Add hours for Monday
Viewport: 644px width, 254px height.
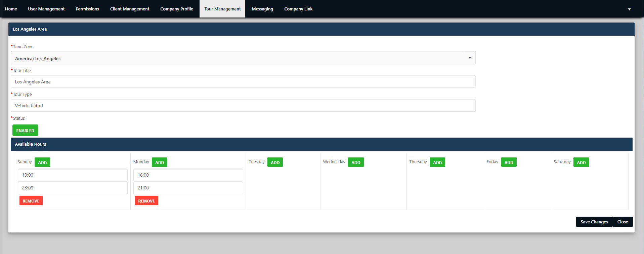[x=160, y=162]
